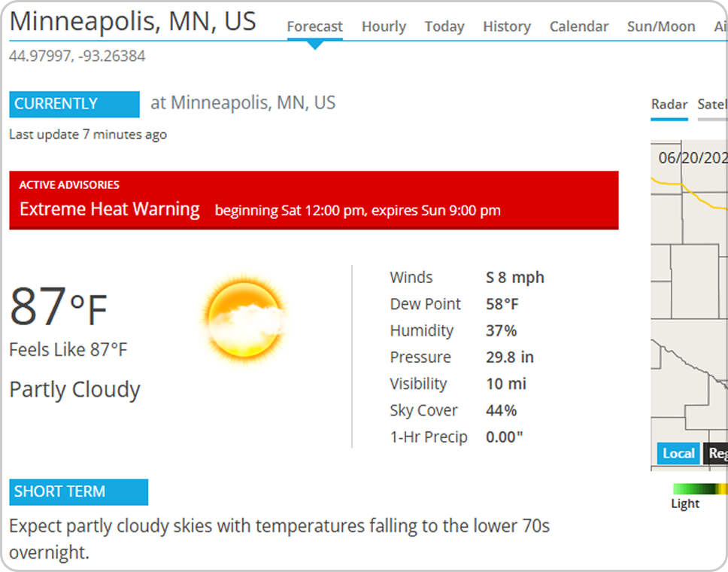Screen dimensions: 728x572
Task: Click the radar date stamp label
Action: click(693, 158)
